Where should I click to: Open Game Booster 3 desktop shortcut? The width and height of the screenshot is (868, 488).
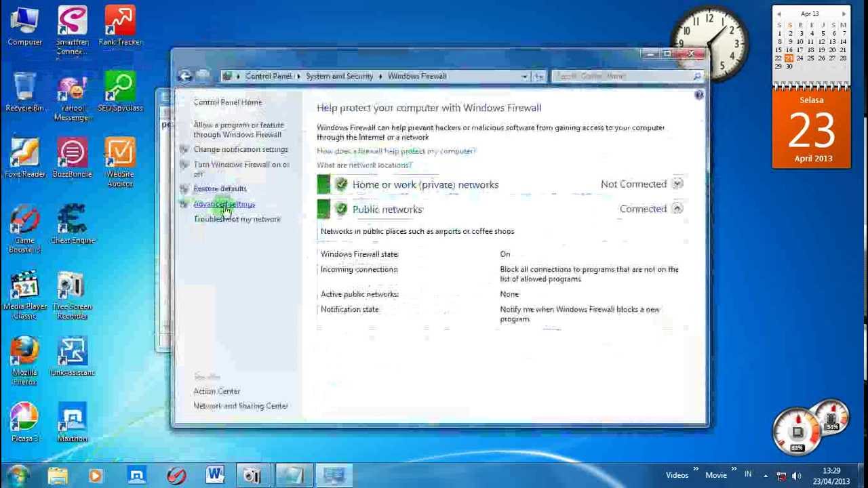[x=24, y=229]
